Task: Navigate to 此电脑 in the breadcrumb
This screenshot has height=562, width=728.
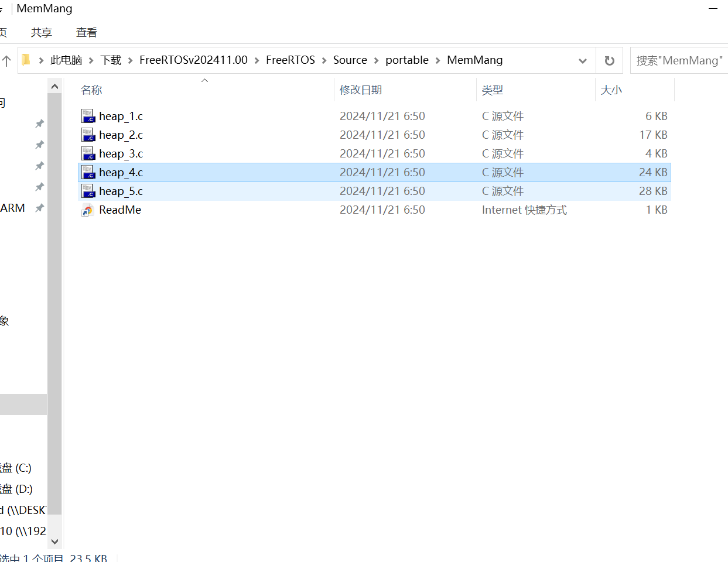Action: pos(66,60)
